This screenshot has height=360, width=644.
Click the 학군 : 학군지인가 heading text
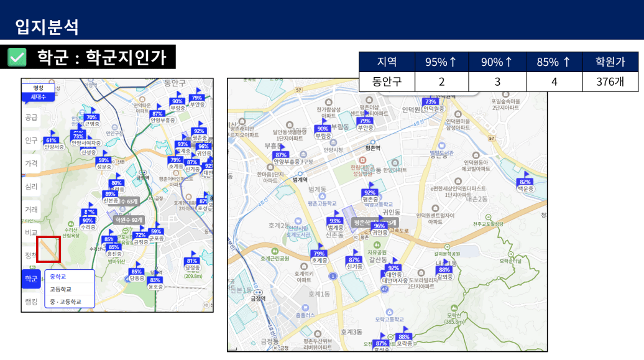pos(102,57)
